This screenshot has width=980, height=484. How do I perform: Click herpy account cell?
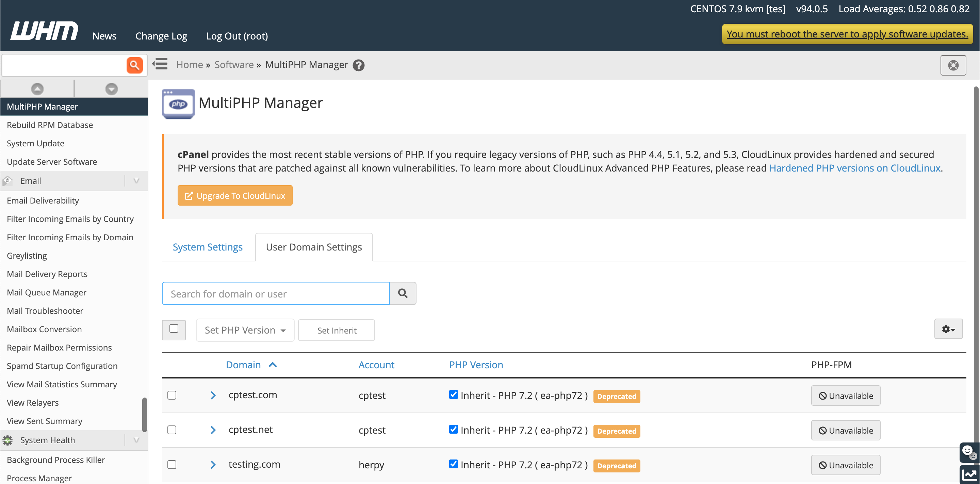click(371, 465)
